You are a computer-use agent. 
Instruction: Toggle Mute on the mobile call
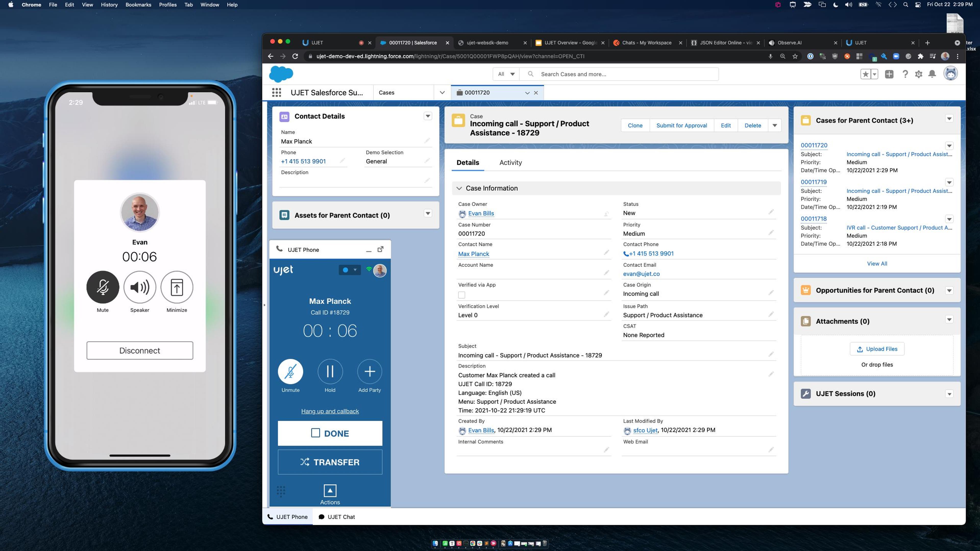click(x=103, y=287)
